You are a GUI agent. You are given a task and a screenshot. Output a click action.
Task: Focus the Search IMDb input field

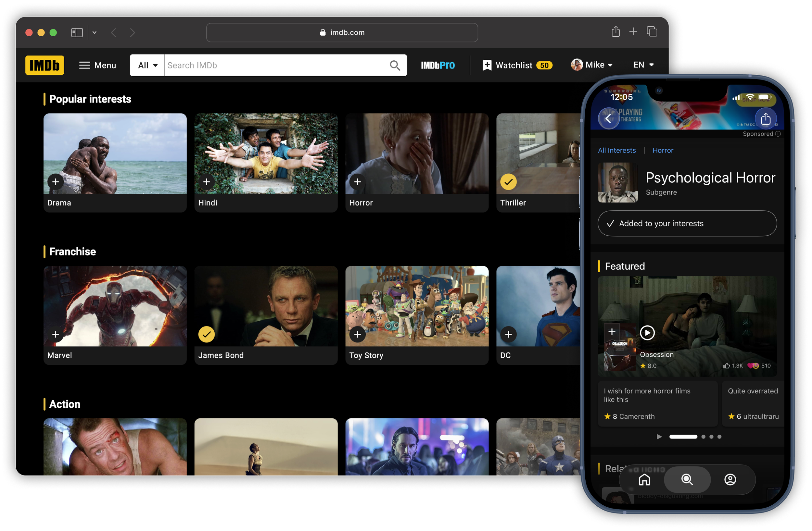[x=276, y=65]
